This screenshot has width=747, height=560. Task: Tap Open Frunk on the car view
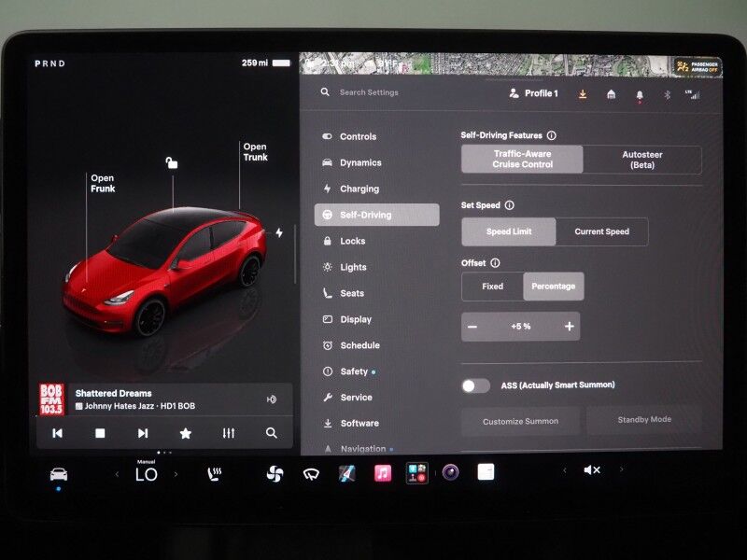pyautogui.click(x=103, y=183)
